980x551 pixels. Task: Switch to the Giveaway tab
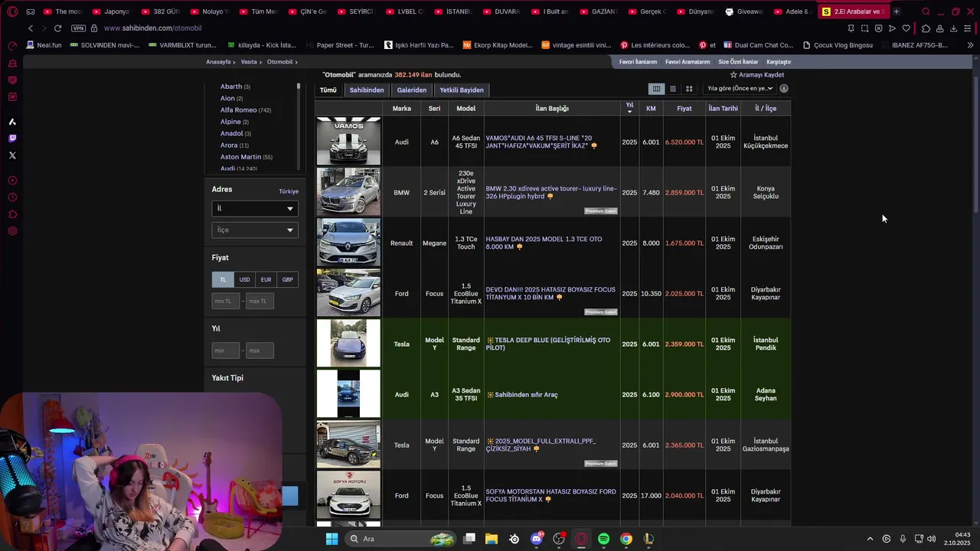pos(744,11)
